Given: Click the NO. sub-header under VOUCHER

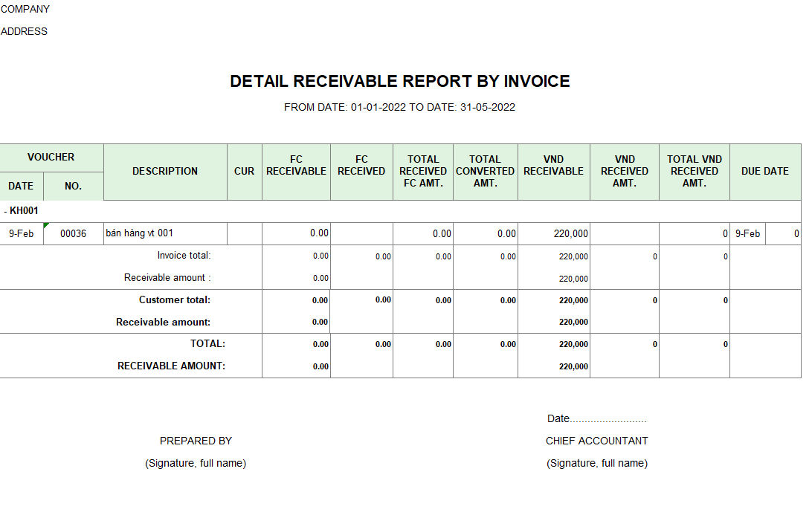Looking at the screenshot, I should point(74,187).
